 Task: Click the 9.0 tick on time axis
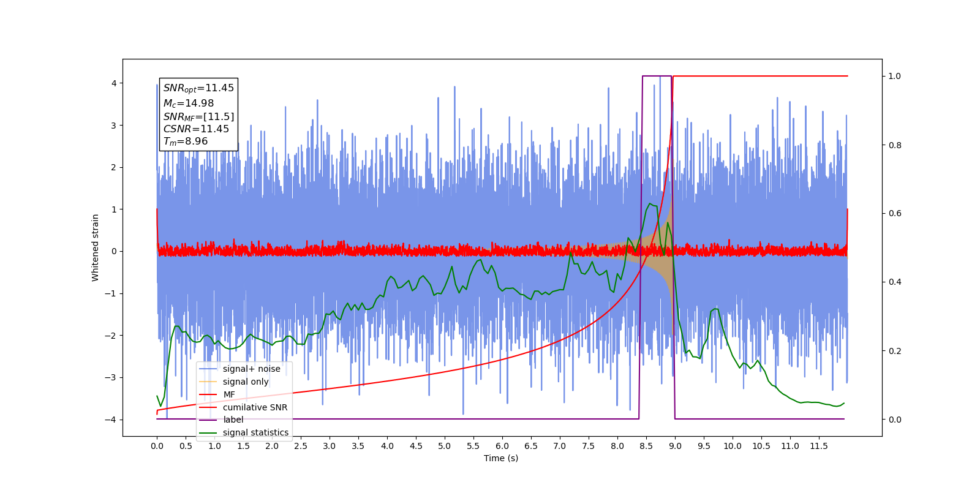click(x=675, y=446)
